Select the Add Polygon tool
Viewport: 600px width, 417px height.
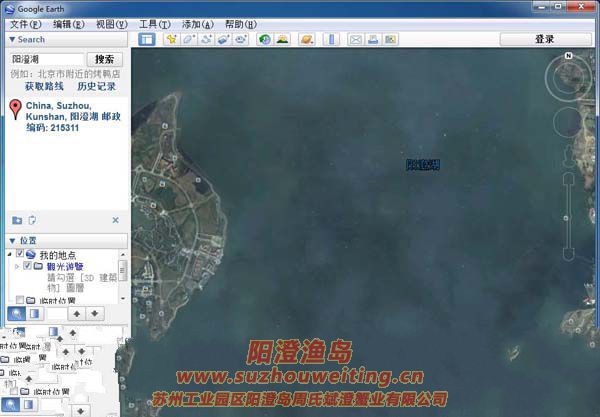[x=189, y=40]
